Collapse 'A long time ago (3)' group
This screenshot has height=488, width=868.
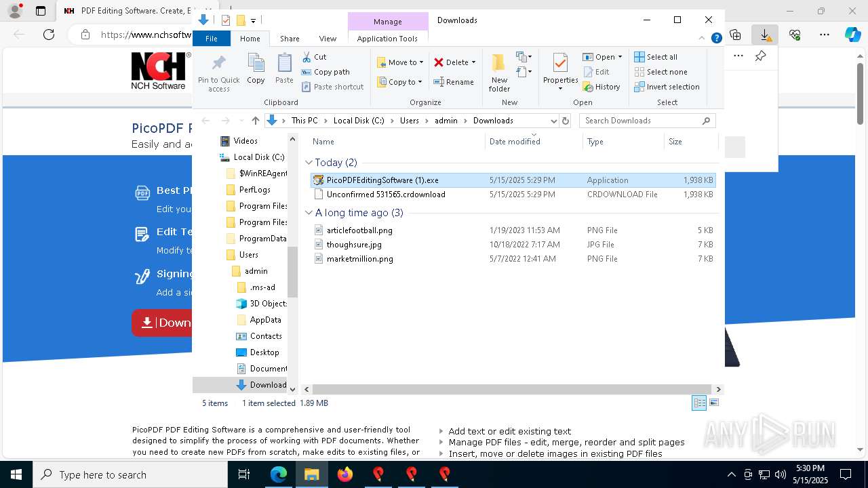[x=309, y=213]
